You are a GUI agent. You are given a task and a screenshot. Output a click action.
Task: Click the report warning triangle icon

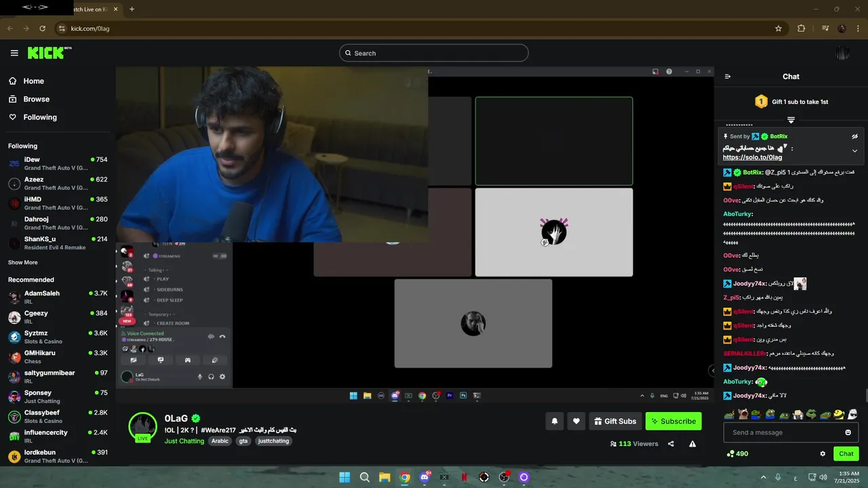tap(692, 444)
